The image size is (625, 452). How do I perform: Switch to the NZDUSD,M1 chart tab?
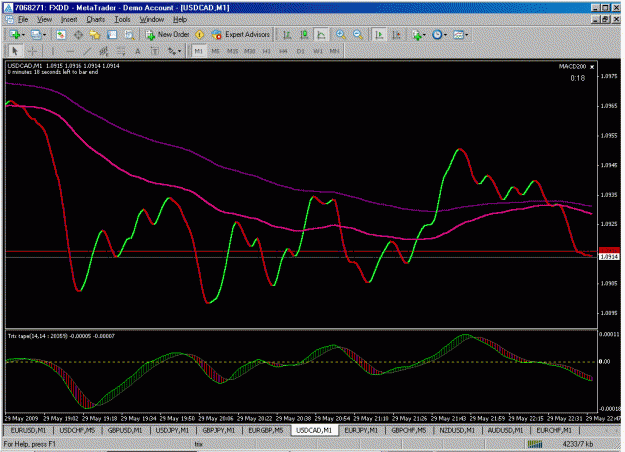(457, 430)
